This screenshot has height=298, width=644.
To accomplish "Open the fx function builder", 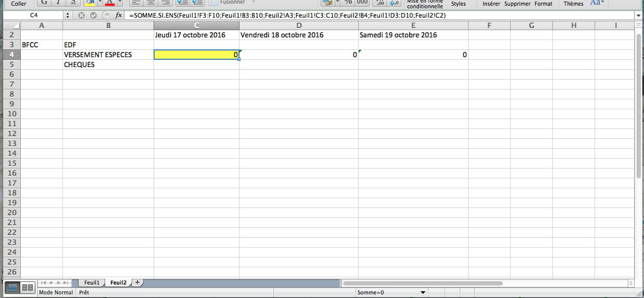I will pos(118,16).
